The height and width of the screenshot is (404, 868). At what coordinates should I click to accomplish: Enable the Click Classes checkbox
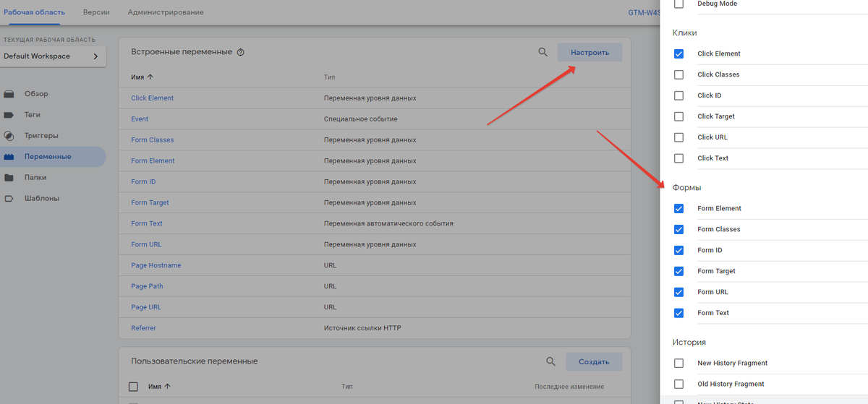(678, 74)
